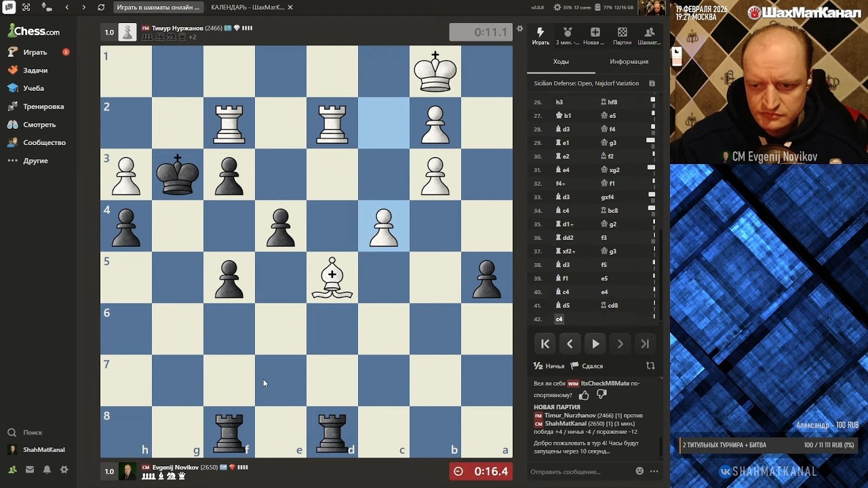Jump to the last move
This screenshot has height=488, width=868.
click(645, 344)
